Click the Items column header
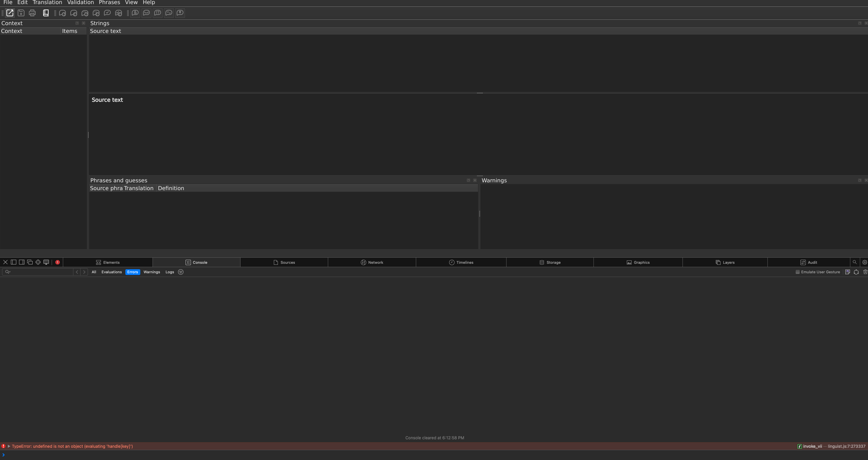Viewport: 868px width, 460px height. tap(74, 31)
